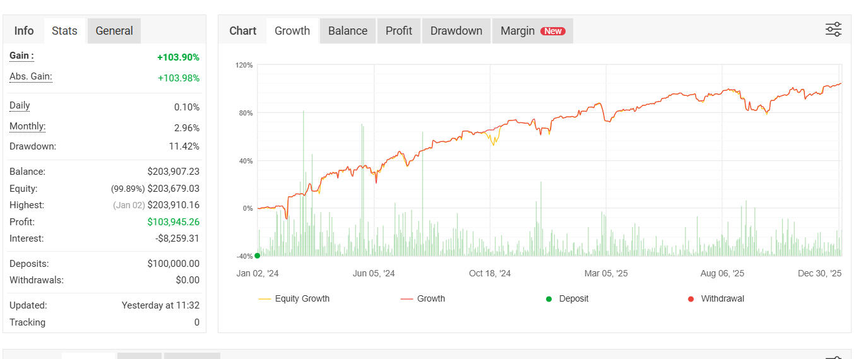Click the Abs. Gain label link
Image resolution: width=868 pixels, height=359 pixels.
coord(30,76)
